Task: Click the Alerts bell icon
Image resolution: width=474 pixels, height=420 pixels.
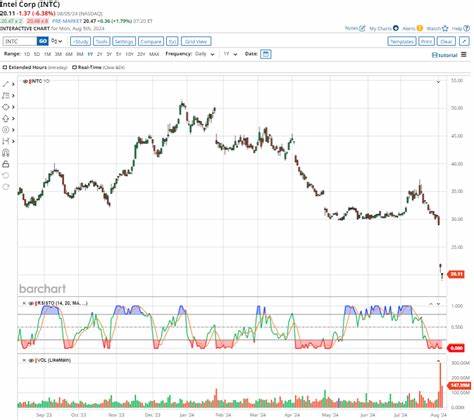Action: pyautogui.click(x=419, y=28)
